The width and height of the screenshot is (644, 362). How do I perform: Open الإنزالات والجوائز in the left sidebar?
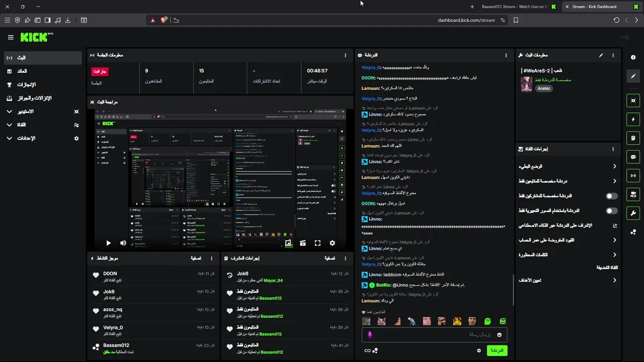[x=42, y=98]
